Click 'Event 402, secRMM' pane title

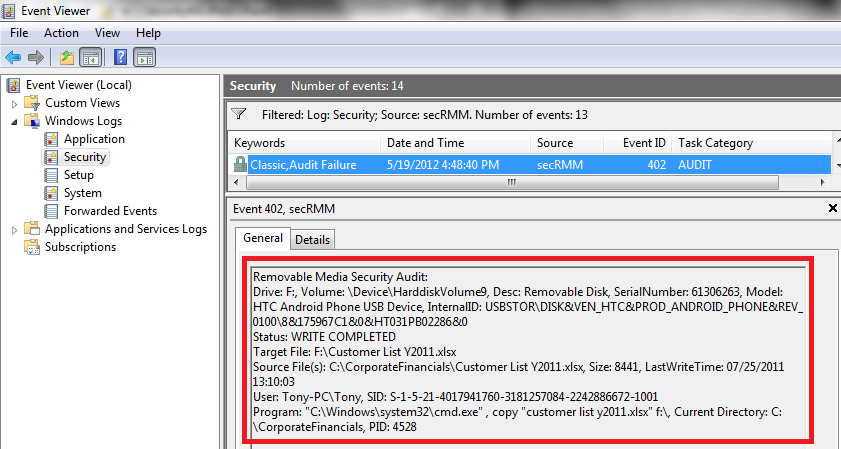(x=284, y=209)
